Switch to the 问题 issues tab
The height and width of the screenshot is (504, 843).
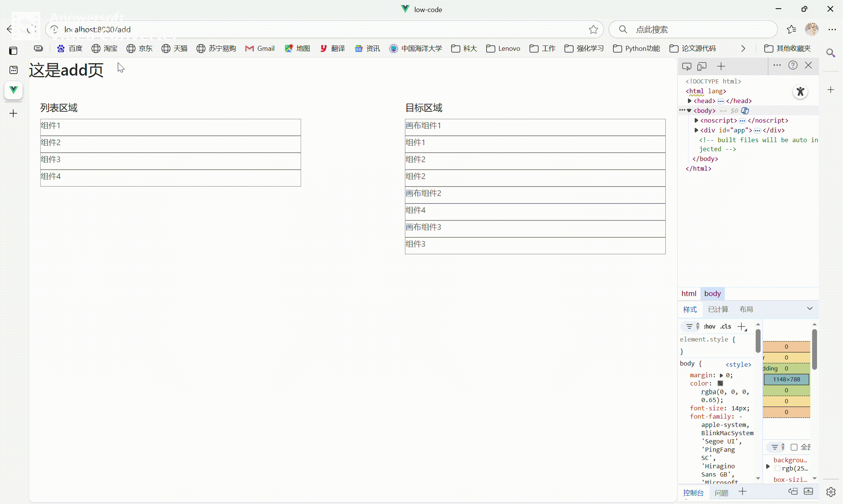[x=721, y=493]
